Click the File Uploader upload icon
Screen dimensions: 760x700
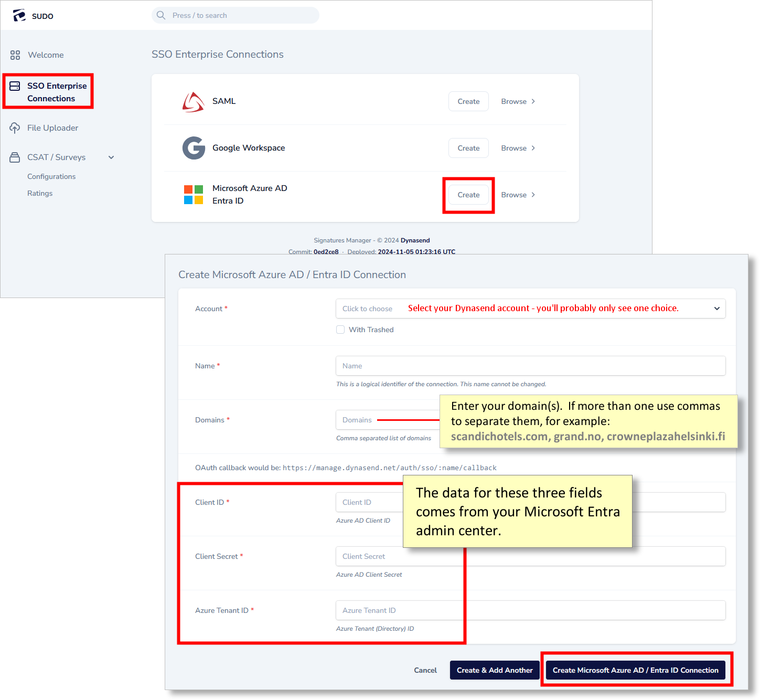(x=15, y=128)
